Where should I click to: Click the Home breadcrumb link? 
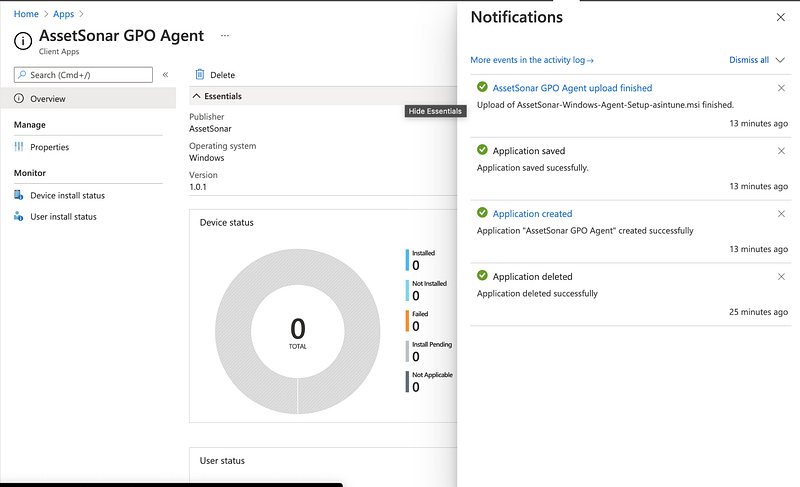pyautogui.click(x=26, y=14)
